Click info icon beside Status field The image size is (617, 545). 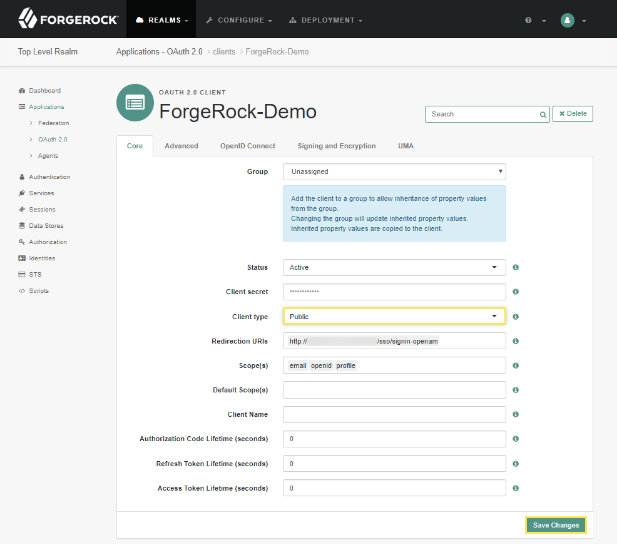[x=515, y=267]
